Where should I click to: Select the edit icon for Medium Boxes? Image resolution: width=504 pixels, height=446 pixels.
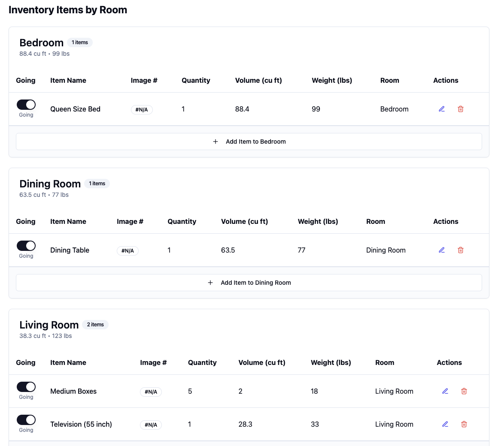click(x=445, y=391)
